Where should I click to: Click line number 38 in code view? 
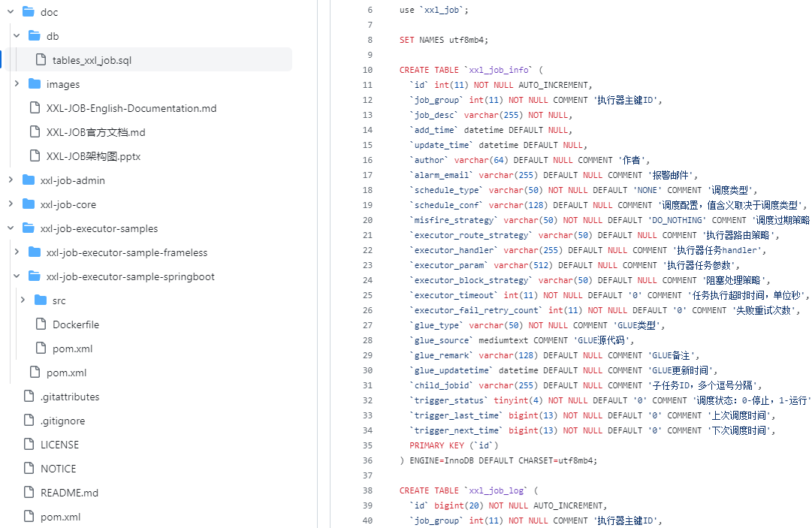[367, 490]
